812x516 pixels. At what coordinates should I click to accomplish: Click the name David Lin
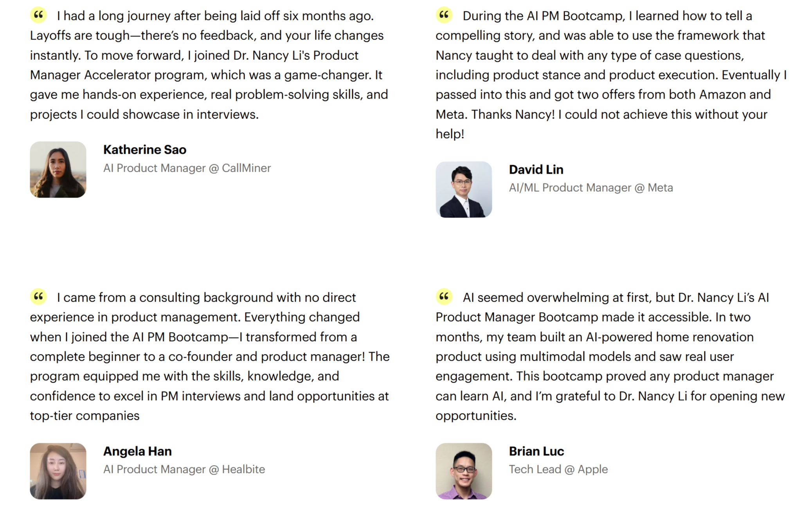536,169
